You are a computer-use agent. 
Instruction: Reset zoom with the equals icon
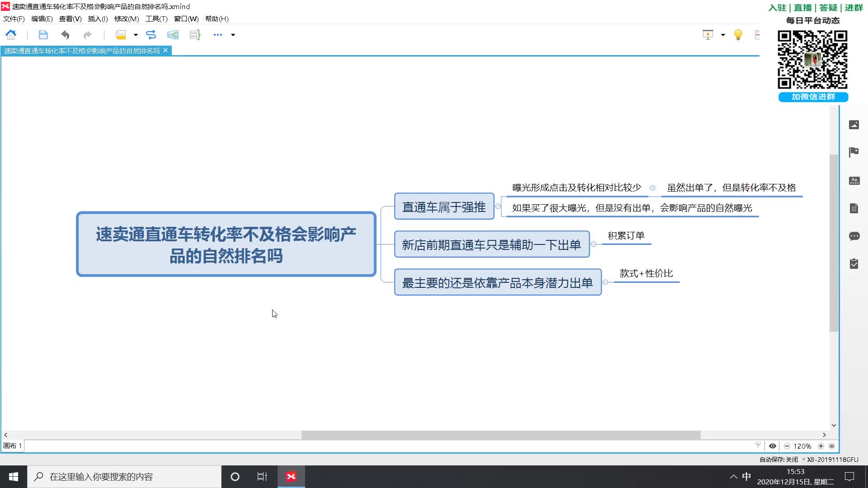tap(832, 446)
